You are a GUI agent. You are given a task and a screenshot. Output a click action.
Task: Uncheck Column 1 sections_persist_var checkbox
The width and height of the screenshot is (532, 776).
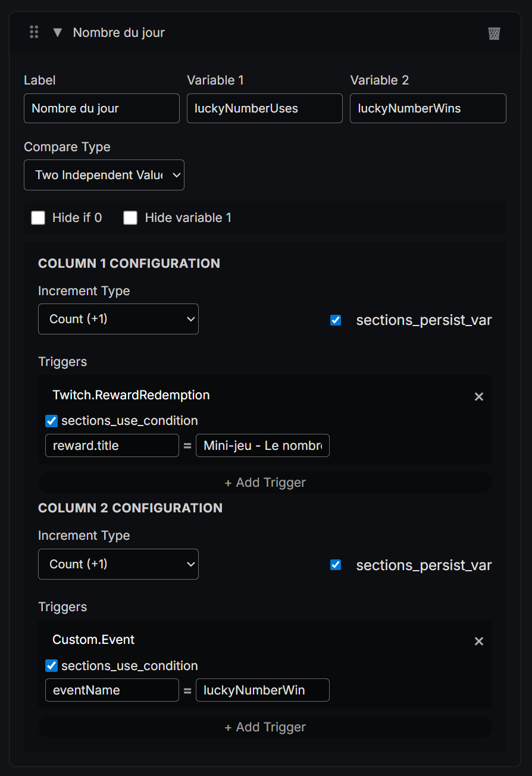(x=336, y=320)
